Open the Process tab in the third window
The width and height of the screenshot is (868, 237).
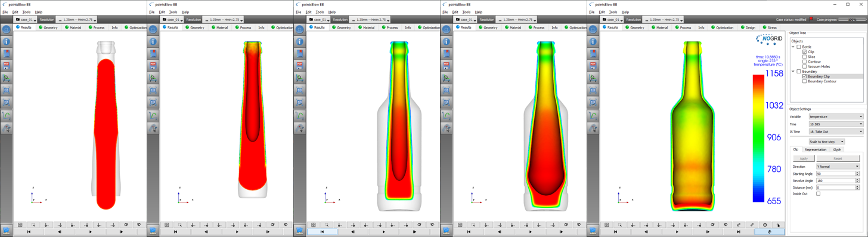[x=389, y=27]
